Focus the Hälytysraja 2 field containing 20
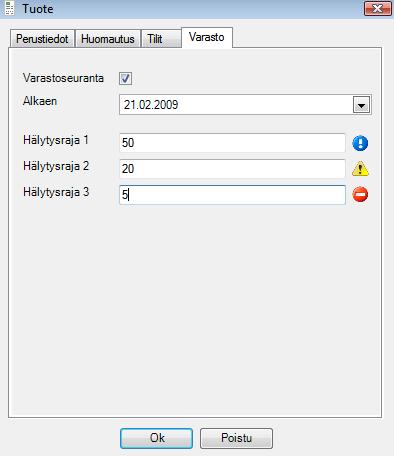The width and height of the screenshot is (394, 456). (232, 169)
